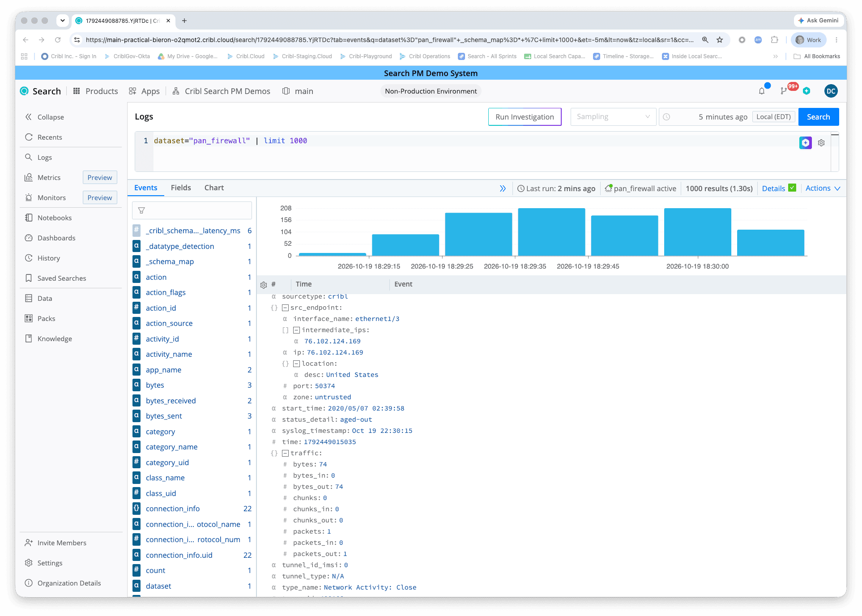Switch to the Fields tab

point(181,188)
